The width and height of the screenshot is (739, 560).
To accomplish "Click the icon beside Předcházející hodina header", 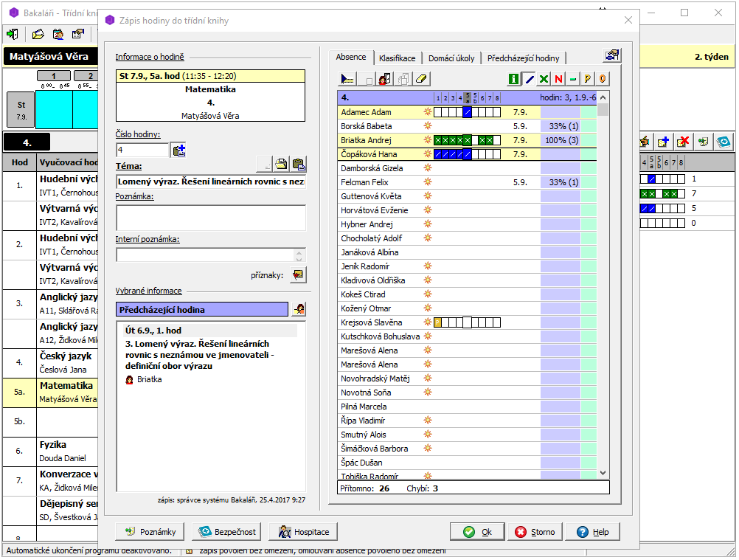I will [x=299, y=309].
